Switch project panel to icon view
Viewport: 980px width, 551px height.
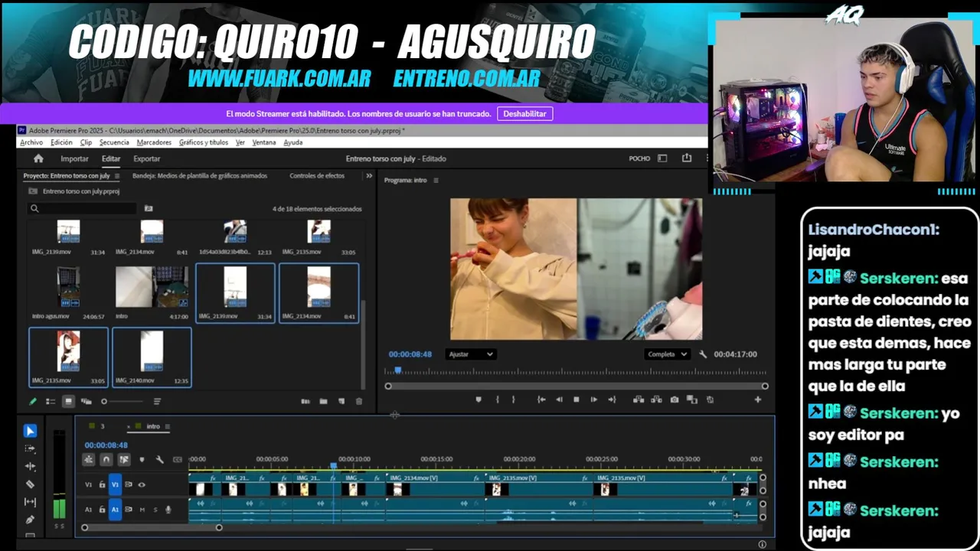pyautogui.click(x=68, y=401)
